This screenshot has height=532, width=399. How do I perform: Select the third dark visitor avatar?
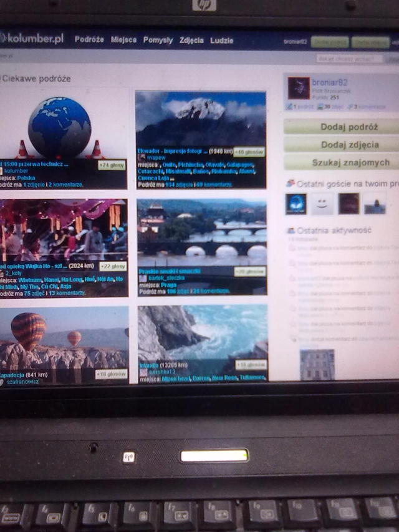pyautogui.click(x=349, y=203)
